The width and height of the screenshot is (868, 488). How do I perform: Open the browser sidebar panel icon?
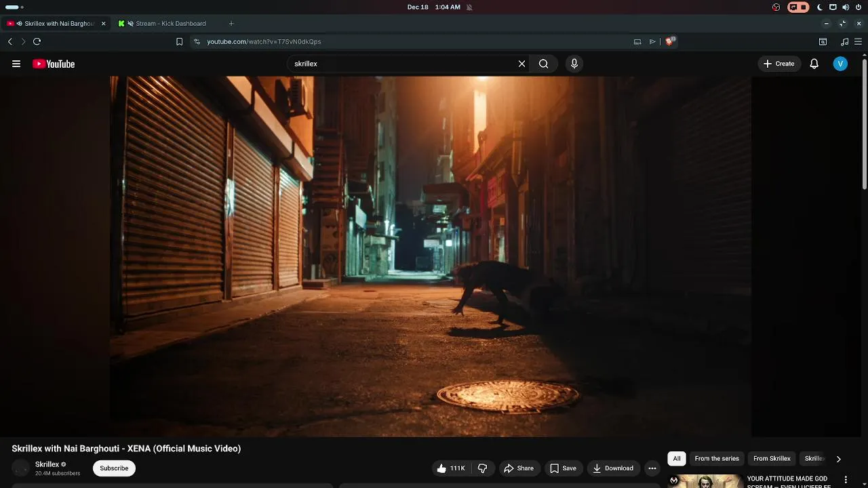823,41
